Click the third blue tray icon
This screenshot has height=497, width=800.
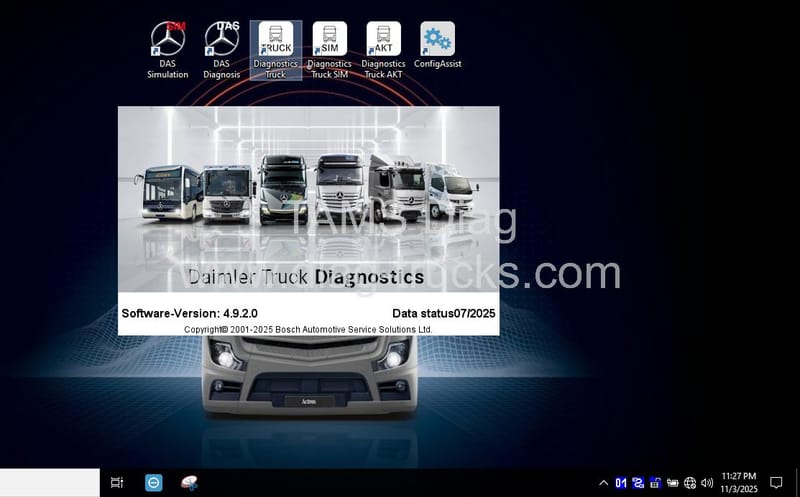click(655, 483)
